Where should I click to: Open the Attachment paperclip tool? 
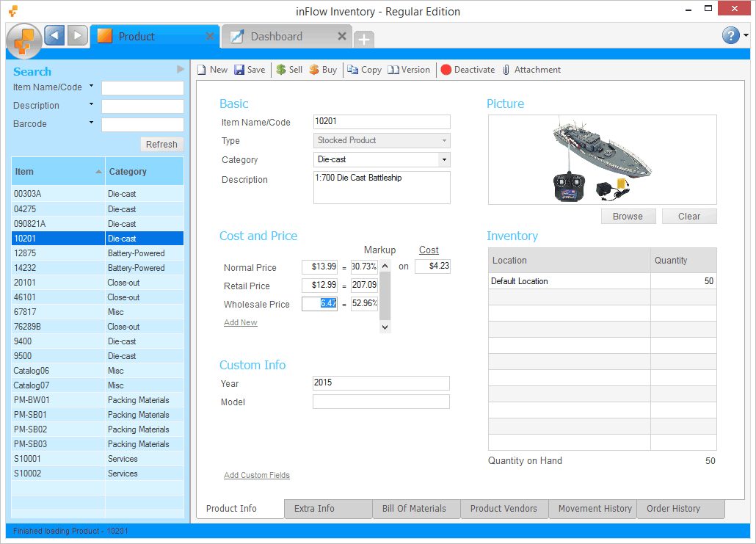[x=506, y=70]
